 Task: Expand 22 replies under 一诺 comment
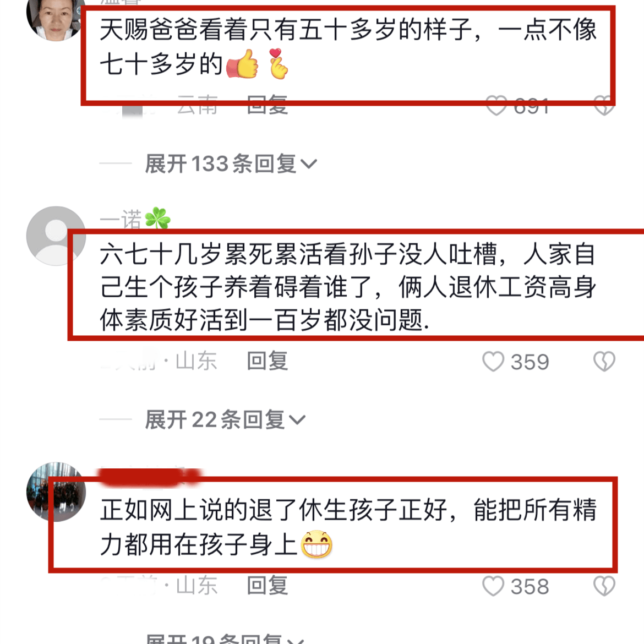[x=225, y=420]
